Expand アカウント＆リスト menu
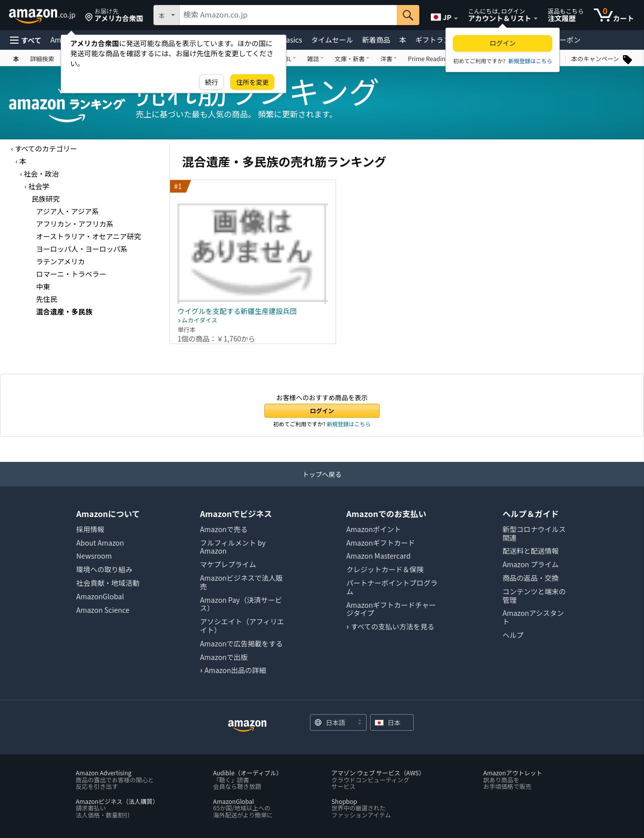Image resolution: width=644 pixels, height=838 pixels. click(503, 15)
